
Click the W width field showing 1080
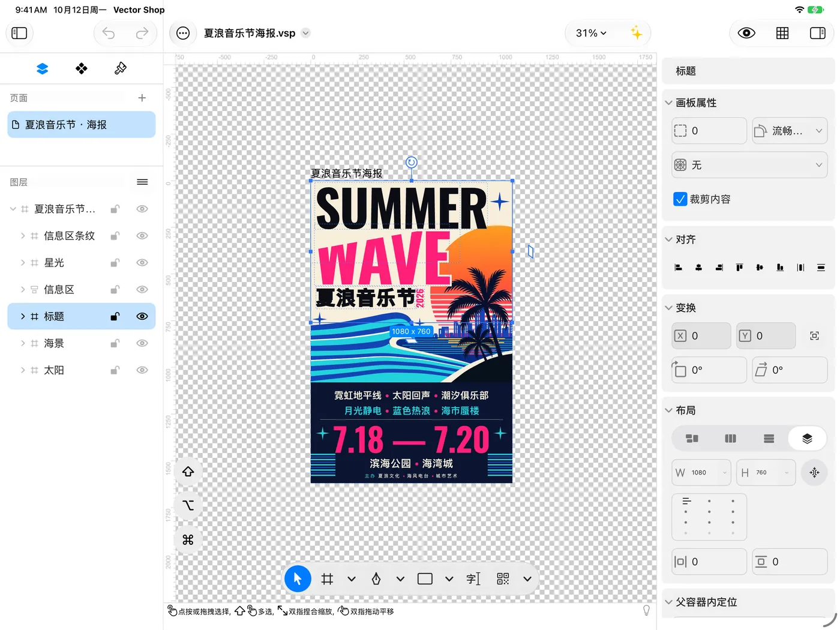(x=701, y=473)
